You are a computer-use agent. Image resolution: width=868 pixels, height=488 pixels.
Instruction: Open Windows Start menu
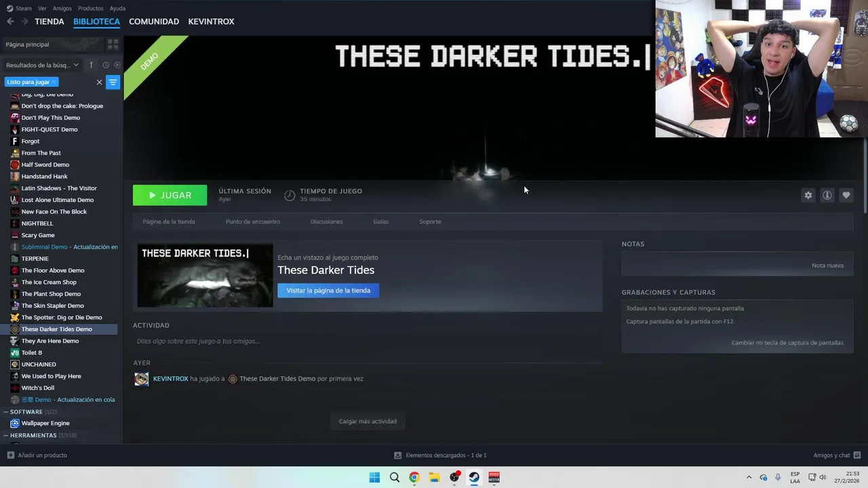[374, 477]
